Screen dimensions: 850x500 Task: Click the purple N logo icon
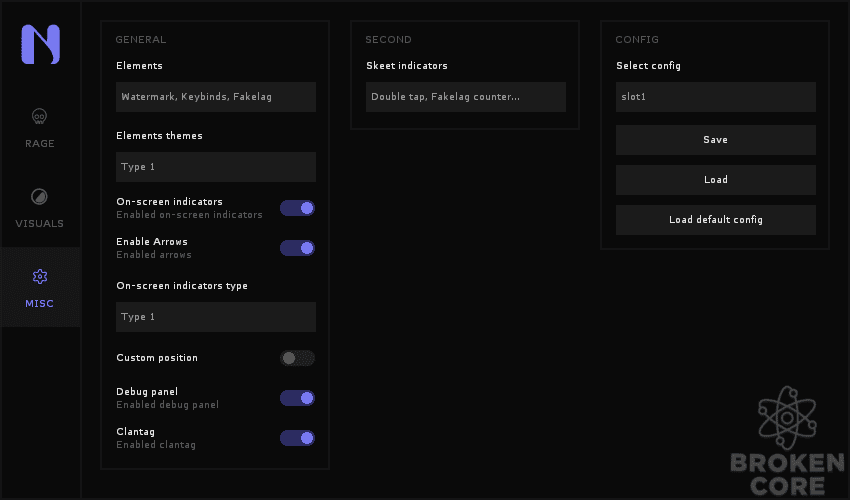tap(40, 44)
